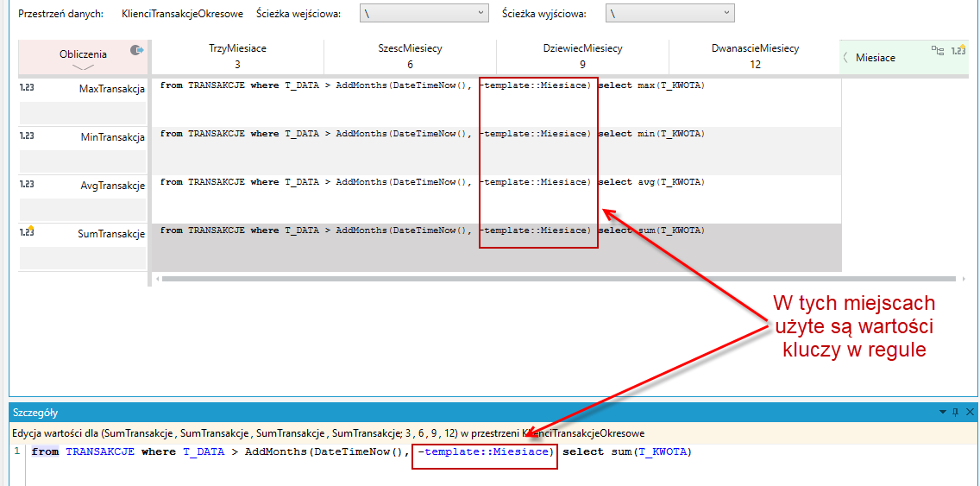Viewport: 980px width, 486px height.
Task: Collapse the chevron left of Miesiace
Action: (845, 58)
